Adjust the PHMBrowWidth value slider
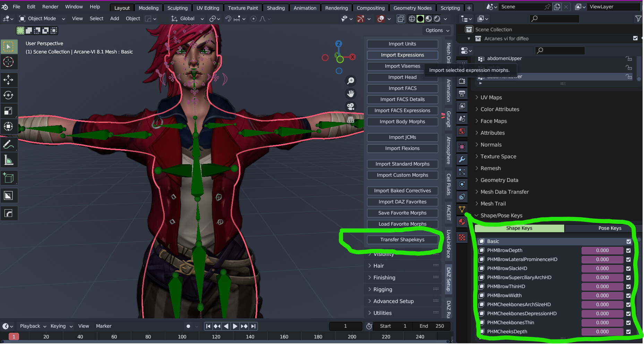The height and width of the screenshot is (344, 644). pyautogui.click(x=602, y=296)
